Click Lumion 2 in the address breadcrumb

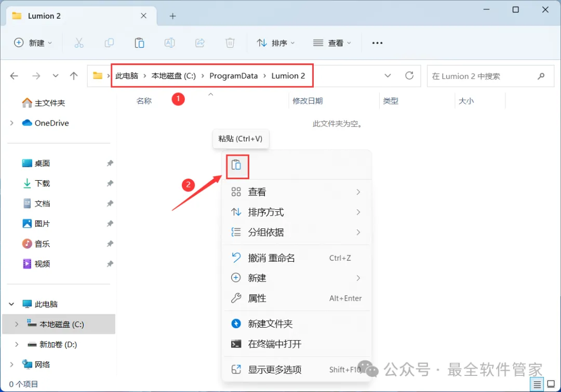coord(288,76)
